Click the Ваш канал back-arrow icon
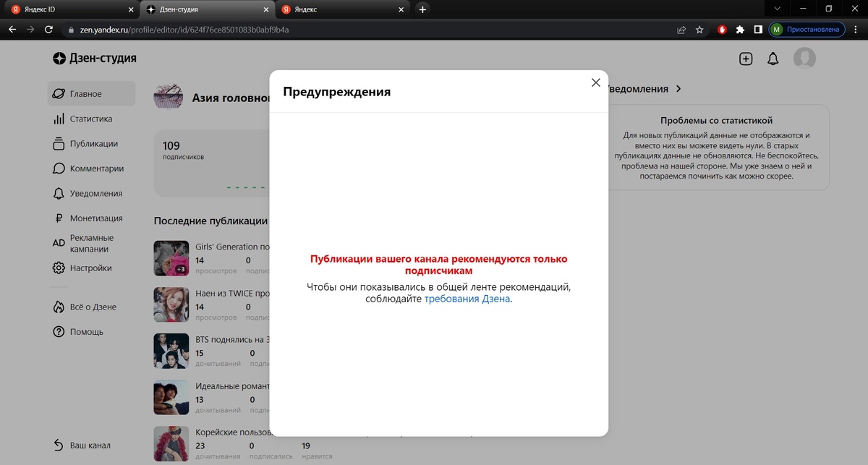868x465 pixels. click(59, 445)
